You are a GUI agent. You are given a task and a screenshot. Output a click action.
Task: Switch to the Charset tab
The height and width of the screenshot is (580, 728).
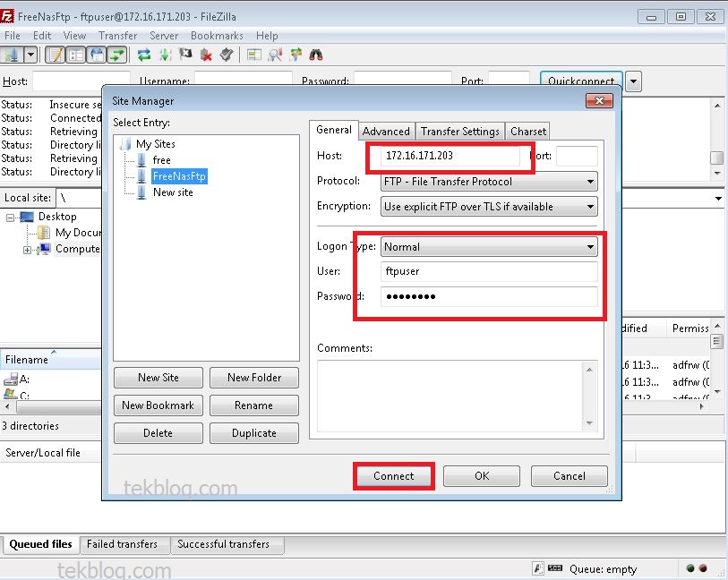coord(528,132)
